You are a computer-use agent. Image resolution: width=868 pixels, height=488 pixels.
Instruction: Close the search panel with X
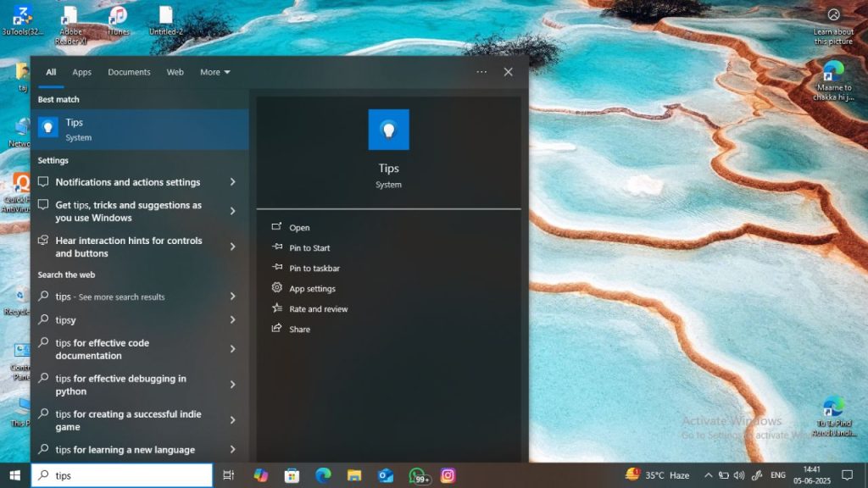point(509,72)
